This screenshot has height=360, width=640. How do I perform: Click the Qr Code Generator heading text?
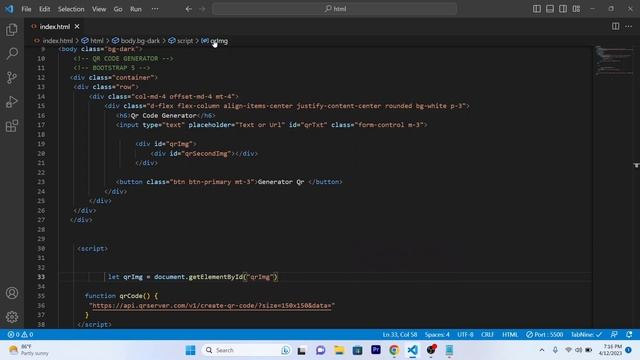164,116
